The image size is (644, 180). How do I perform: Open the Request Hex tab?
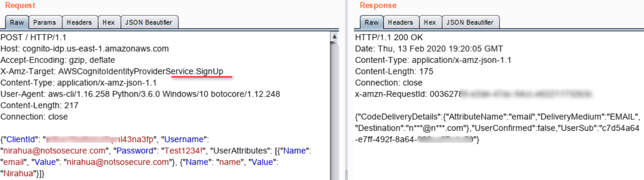tap(109, 22)
